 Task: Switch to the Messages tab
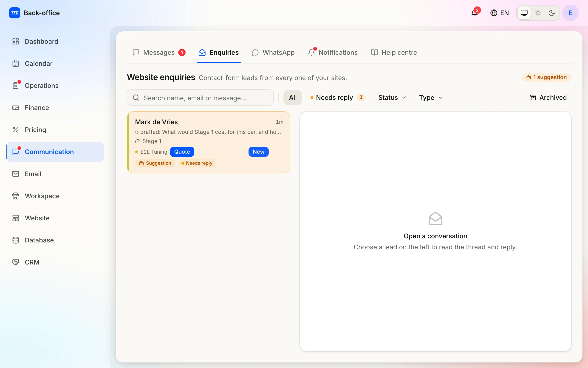tap(159, 53)
